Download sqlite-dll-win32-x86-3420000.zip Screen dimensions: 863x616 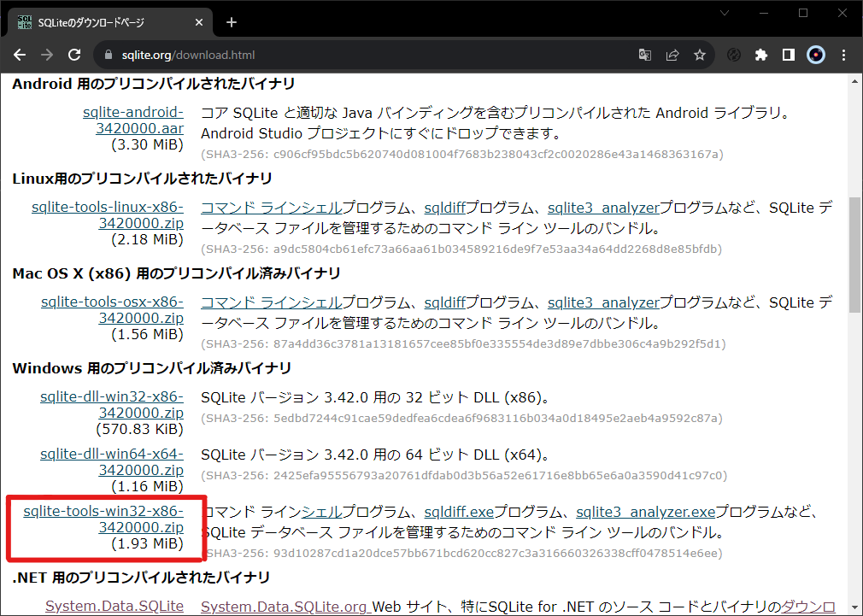click(x=112, y=404)
